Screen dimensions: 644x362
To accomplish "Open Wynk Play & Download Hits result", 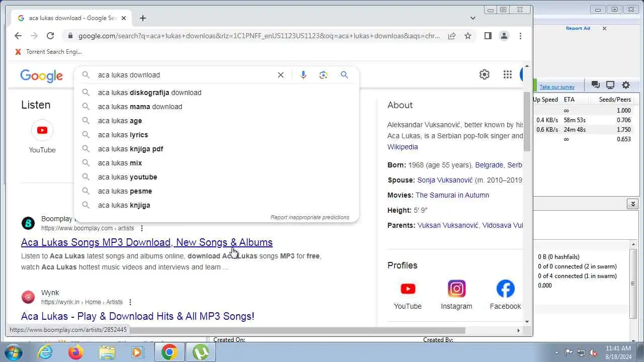I will 138,316.
